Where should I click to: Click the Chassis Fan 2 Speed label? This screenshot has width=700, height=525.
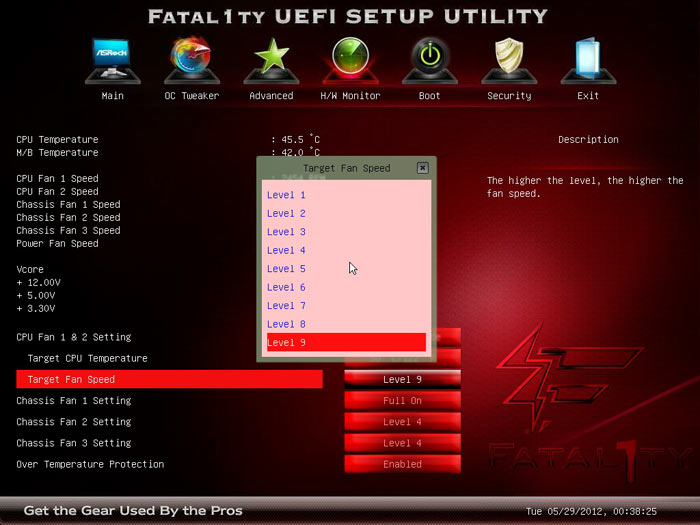(x=68, y=217)
